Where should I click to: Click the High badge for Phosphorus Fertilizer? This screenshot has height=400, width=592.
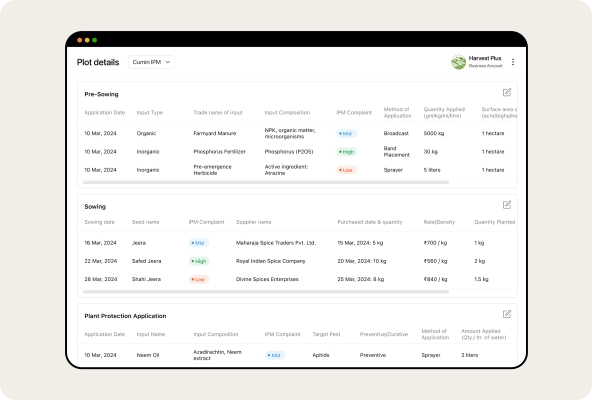(346, 152)
